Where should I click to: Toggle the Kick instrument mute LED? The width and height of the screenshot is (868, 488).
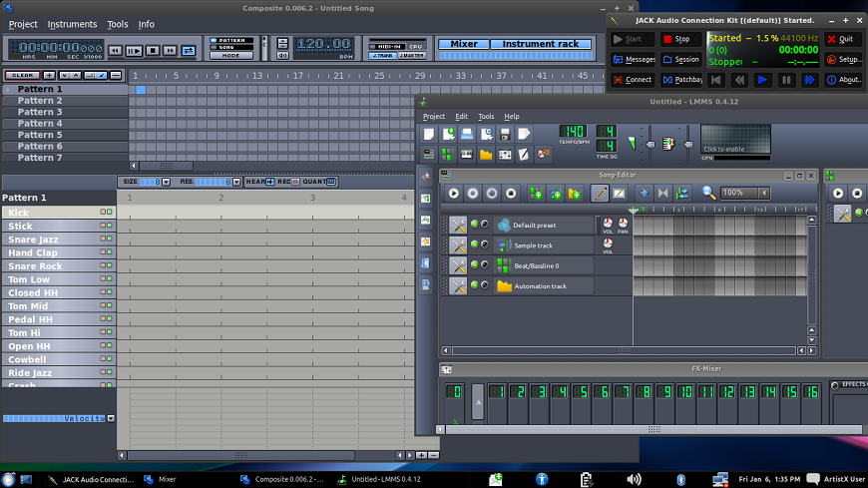click(x=102, y=213)
